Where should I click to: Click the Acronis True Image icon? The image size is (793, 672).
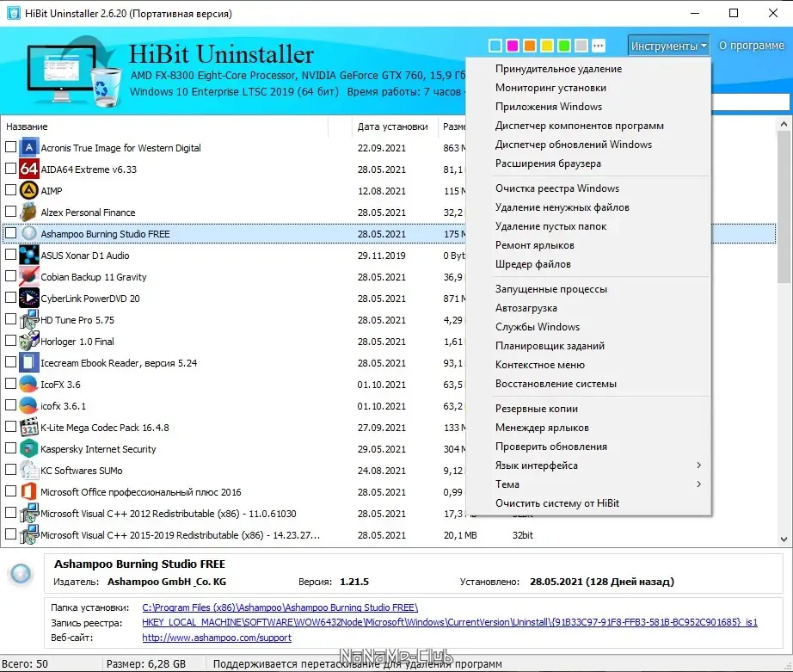pyautogui.click(x=29, y=147)
